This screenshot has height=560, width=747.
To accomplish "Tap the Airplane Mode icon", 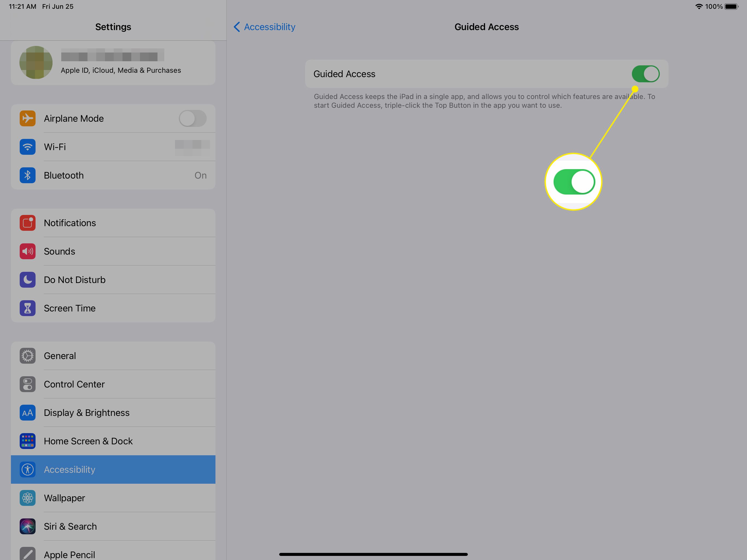I will click(28, 118).
